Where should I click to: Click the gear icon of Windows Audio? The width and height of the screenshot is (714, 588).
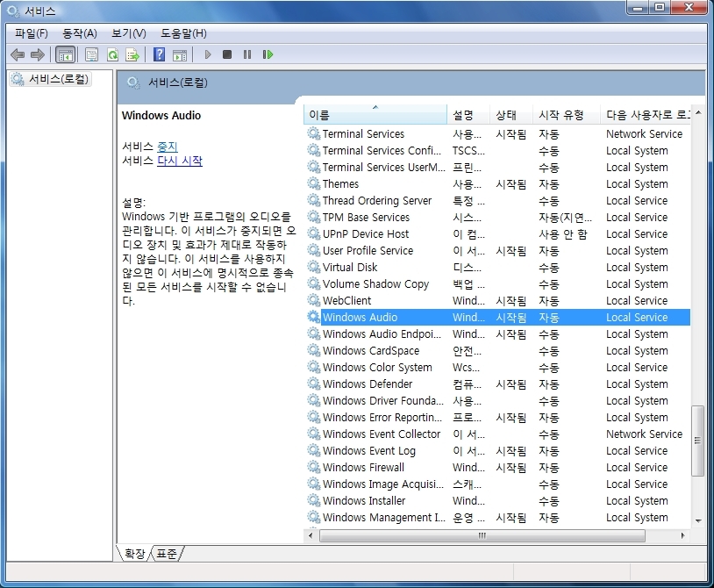[x=314, y=317]
